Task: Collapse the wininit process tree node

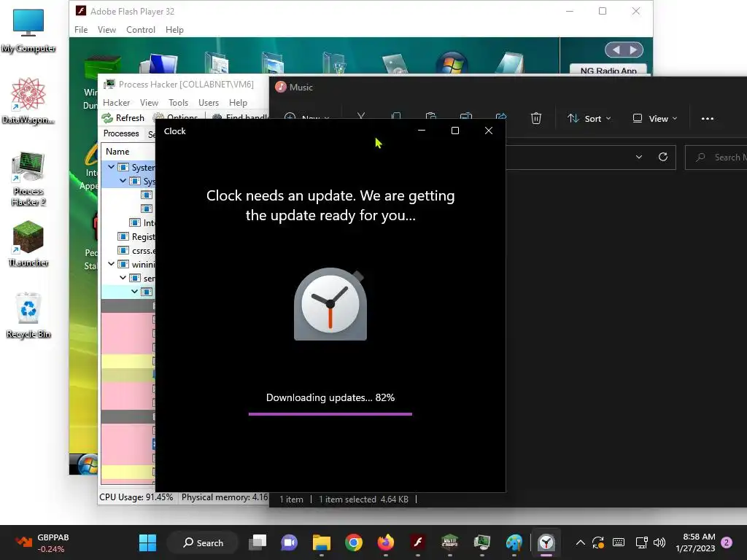Action: (x=111, y=264)
